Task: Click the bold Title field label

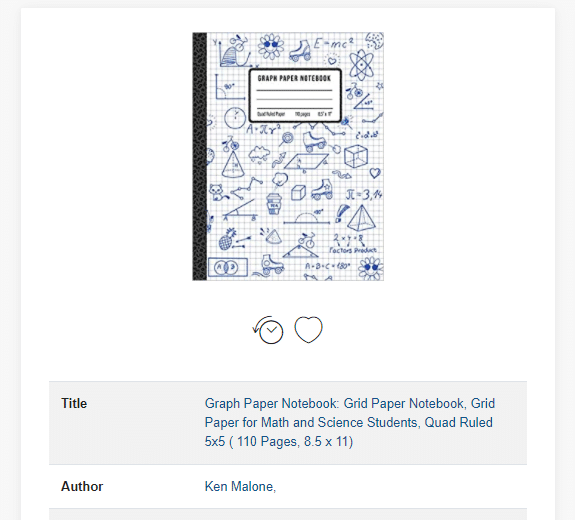Action: 74,403
